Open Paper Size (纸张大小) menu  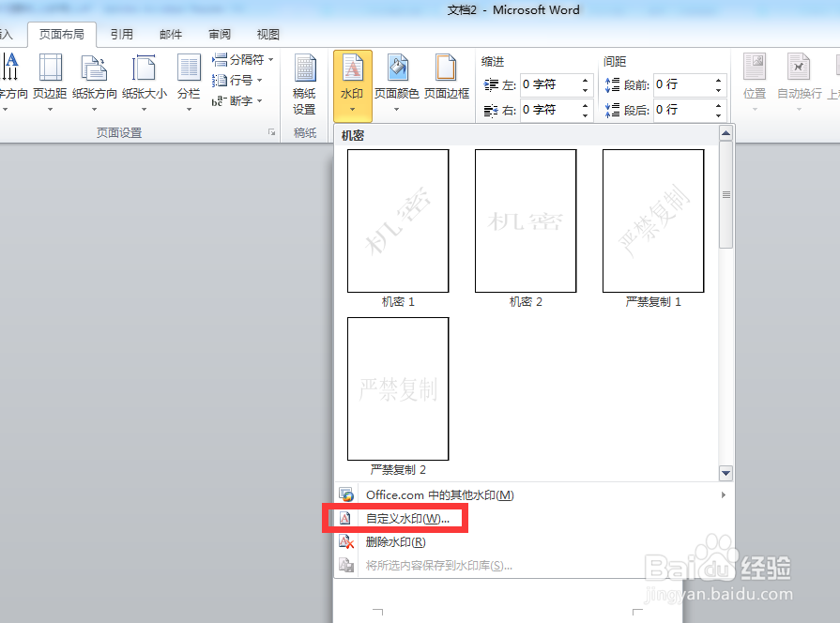145,83
